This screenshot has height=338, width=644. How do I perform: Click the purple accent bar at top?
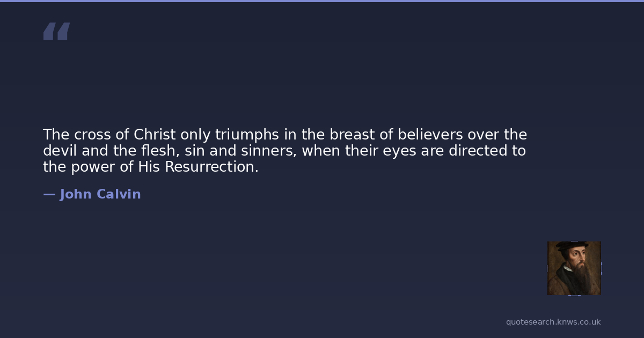point(322,1)
